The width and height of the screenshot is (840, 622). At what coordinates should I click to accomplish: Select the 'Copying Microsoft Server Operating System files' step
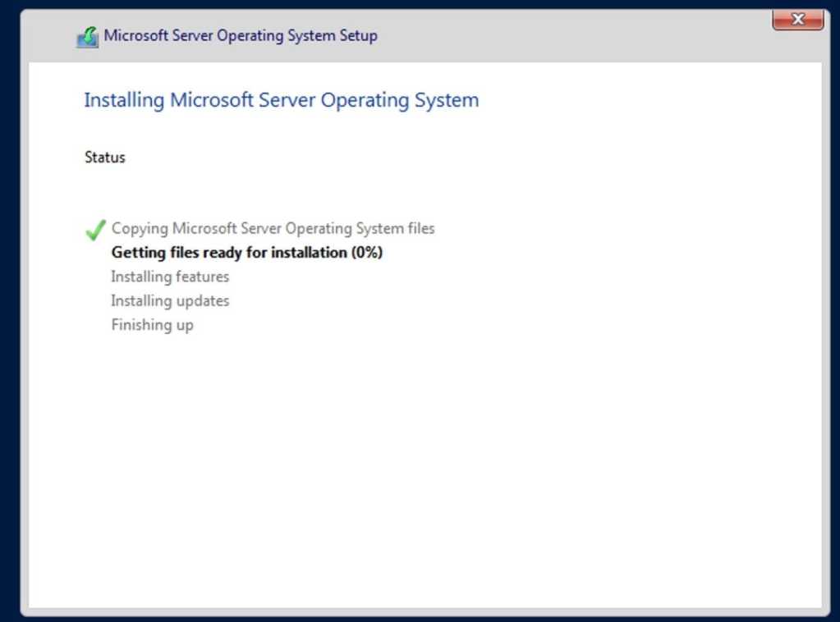(x=272, y=228)
